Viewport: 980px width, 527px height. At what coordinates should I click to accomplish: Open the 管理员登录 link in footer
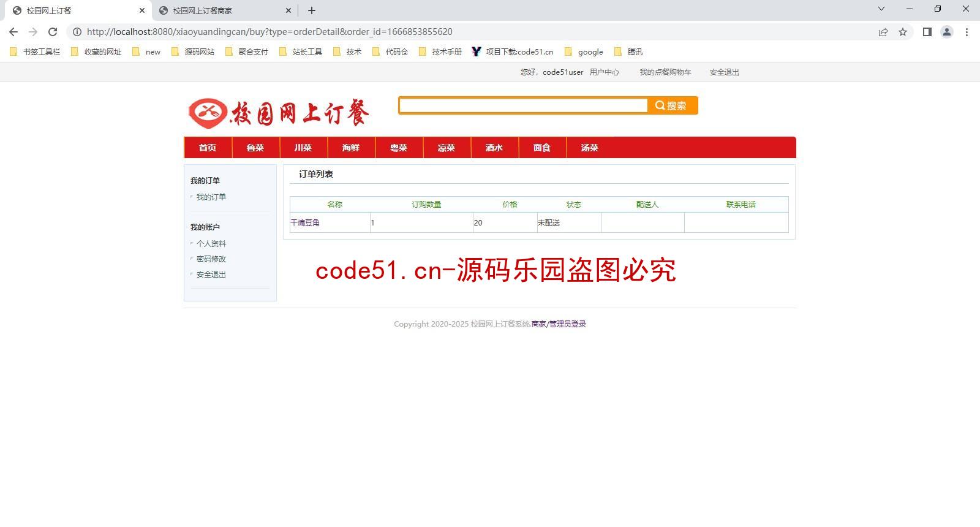(x=568, y=324)
